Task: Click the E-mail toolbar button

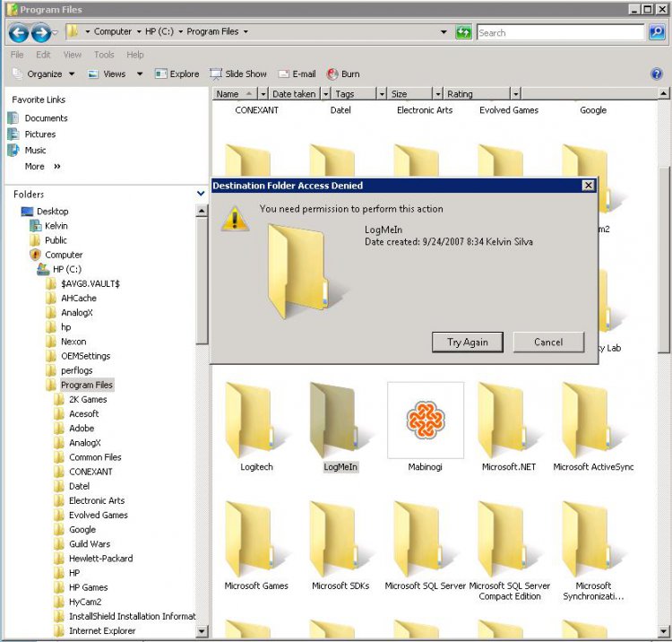Action: pos(297,74)
